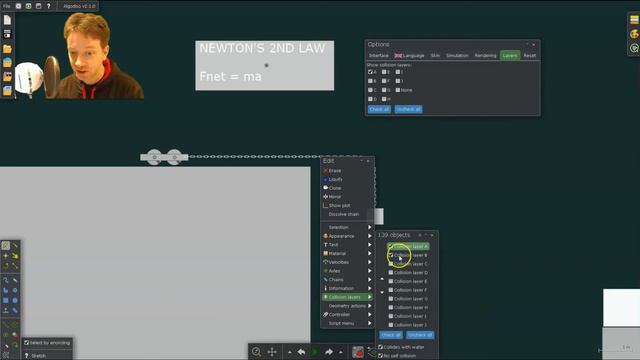Expand the Selection submenu
Screen dimensions: 640x360
[347, 227]
